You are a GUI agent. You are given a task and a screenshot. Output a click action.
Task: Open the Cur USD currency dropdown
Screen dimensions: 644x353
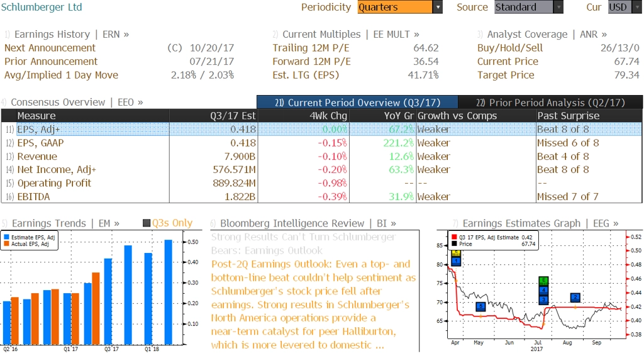(625, 7)
